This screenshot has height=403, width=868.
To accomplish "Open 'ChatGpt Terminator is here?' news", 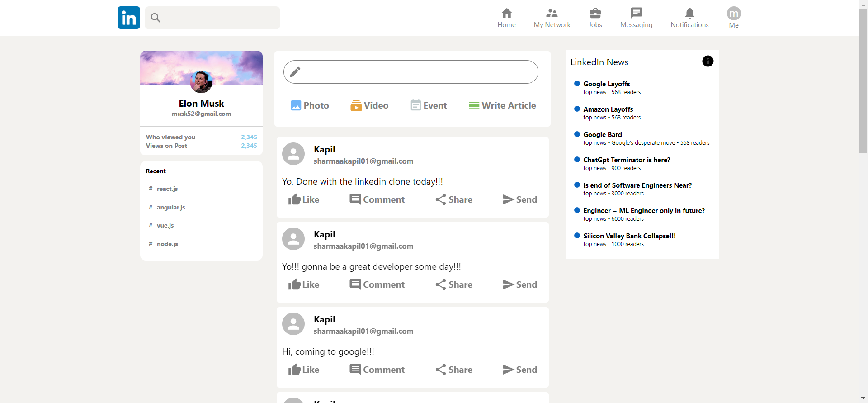I will point(622,164).
